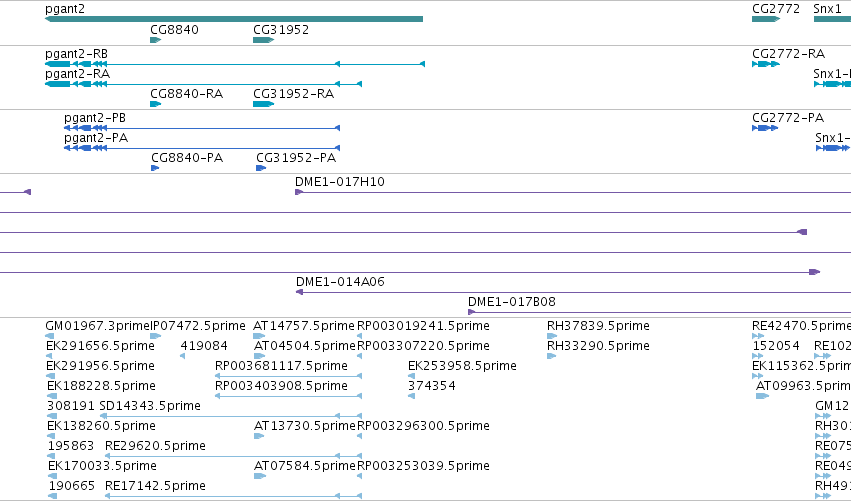Select the pgant2 gene bar

(x=234, y=20)
